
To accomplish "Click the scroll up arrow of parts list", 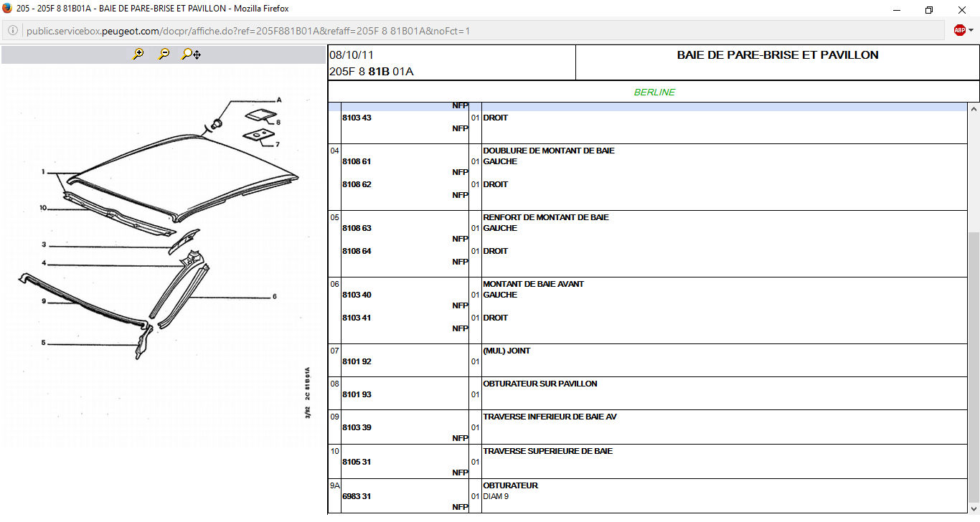I will [974, 110].
